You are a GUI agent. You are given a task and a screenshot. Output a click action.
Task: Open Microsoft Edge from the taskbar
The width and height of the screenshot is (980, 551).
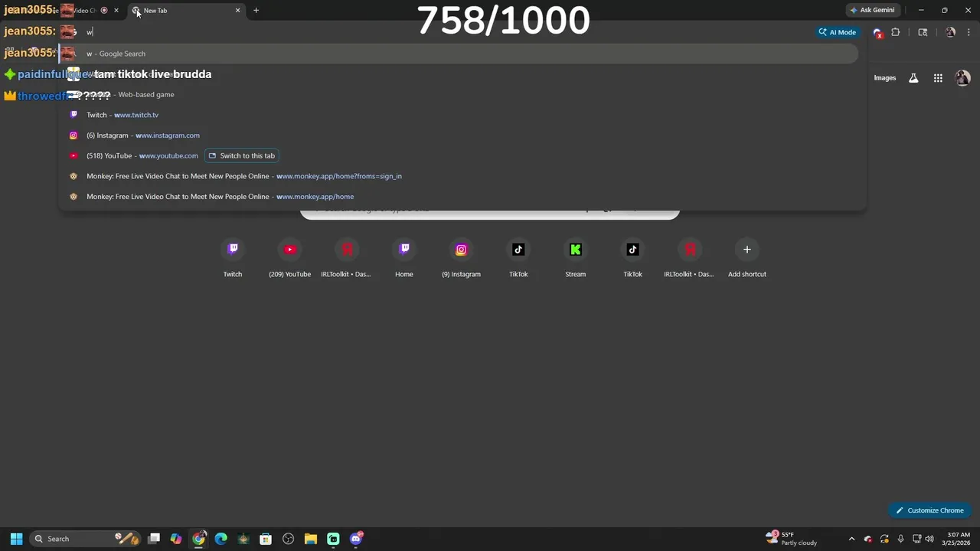click(x=221, y=539)
